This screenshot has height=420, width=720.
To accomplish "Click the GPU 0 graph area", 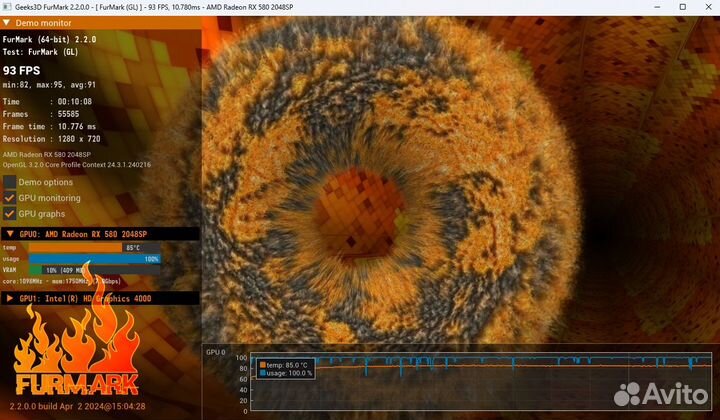I will point(481,382).
